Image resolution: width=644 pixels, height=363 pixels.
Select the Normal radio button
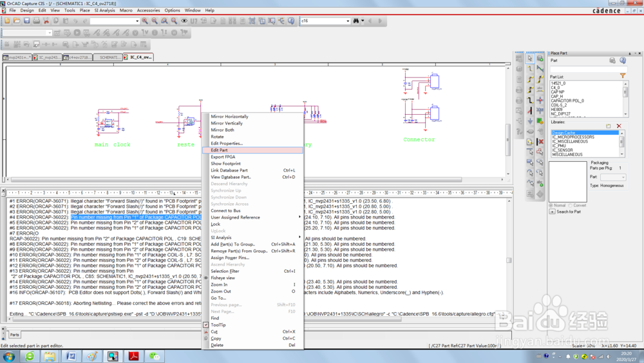point(551,205)
